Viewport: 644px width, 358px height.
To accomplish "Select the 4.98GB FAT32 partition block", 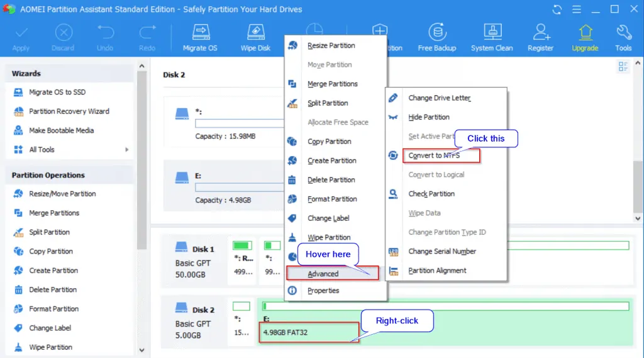I will click(x=308, y=332).
